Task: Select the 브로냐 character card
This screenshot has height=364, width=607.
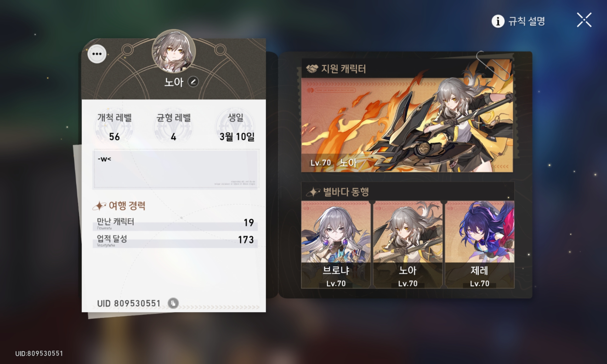Action: (336, 244)
